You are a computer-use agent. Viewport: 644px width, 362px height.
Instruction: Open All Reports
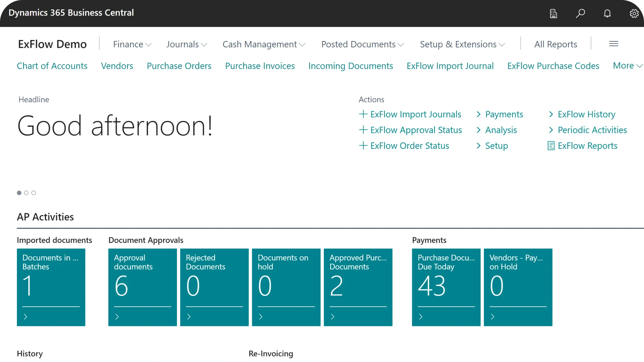click(x=556, y=44)
